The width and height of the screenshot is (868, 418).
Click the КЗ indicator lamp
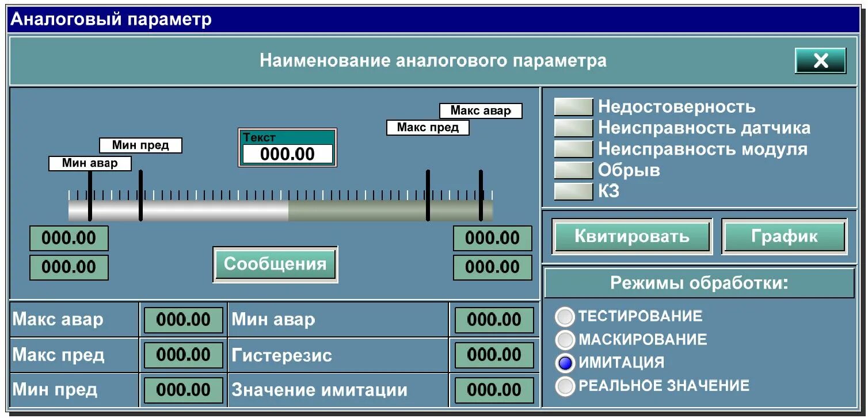pos(573,191)
